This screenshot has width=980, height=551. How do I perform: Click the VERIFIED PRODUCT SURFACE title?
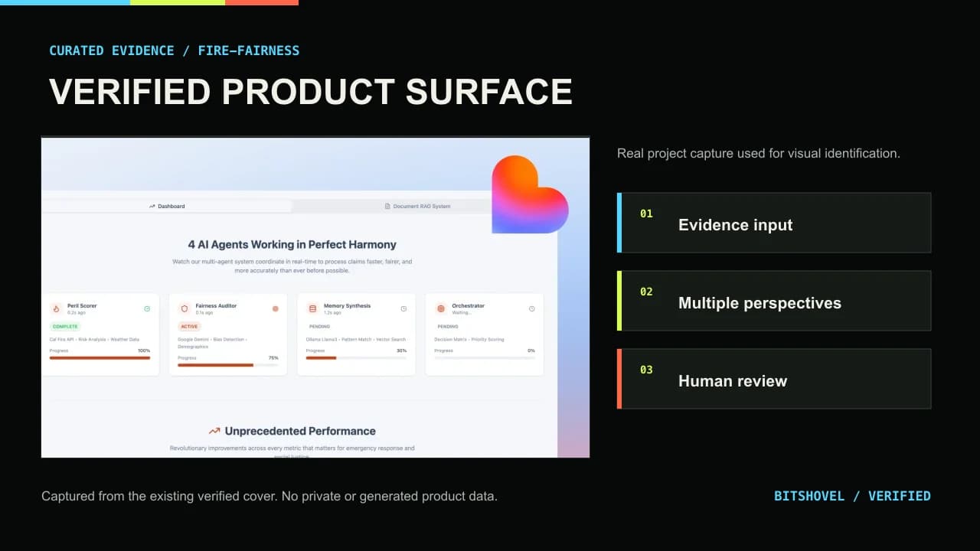(311, 91)
